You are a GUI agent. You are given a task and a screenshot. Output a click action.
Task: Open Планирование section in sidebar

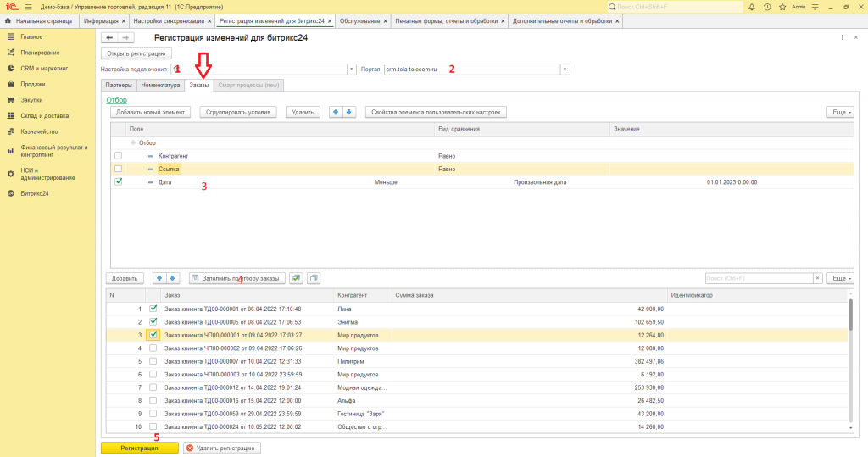[x=40, y=53]
